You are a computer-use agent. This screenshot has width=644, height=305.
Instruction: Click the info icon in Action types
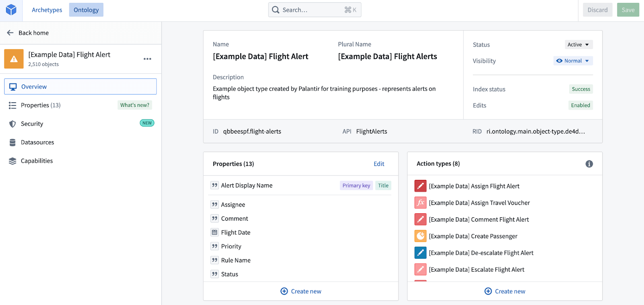coord(589,164)
